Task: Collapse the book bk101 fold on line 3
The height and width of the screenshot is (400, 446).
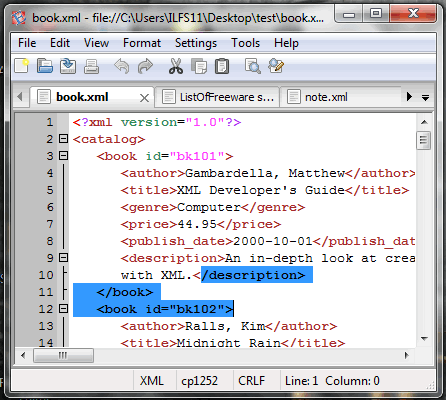Action: [x=63, y=156]
